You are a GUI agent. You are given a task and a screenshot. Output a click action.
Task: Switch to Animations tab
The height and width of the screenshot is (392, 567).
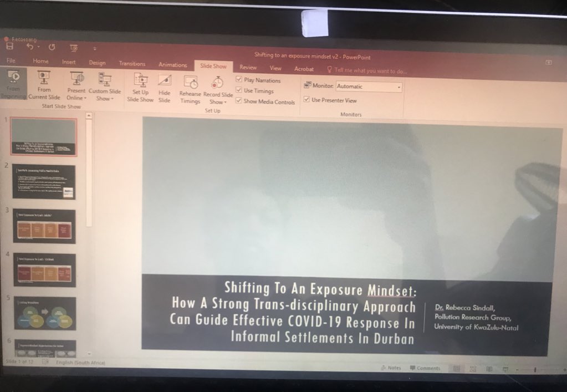click(x=173, y=65)
